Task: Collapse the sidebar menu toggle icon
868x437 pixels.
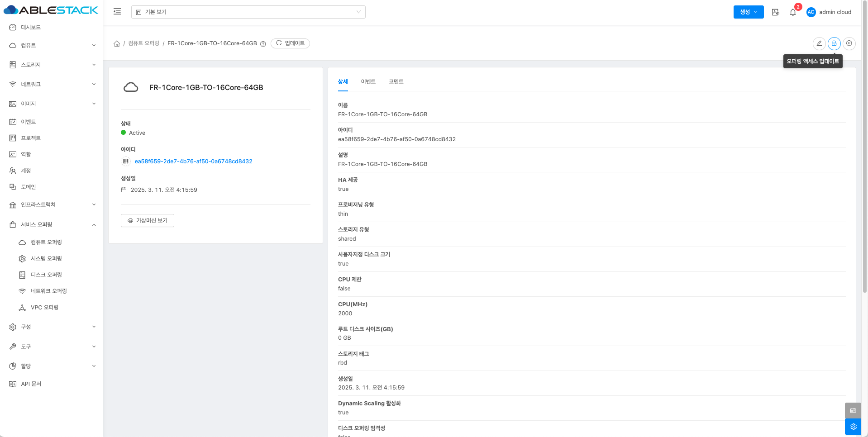Action: (117, 12)
